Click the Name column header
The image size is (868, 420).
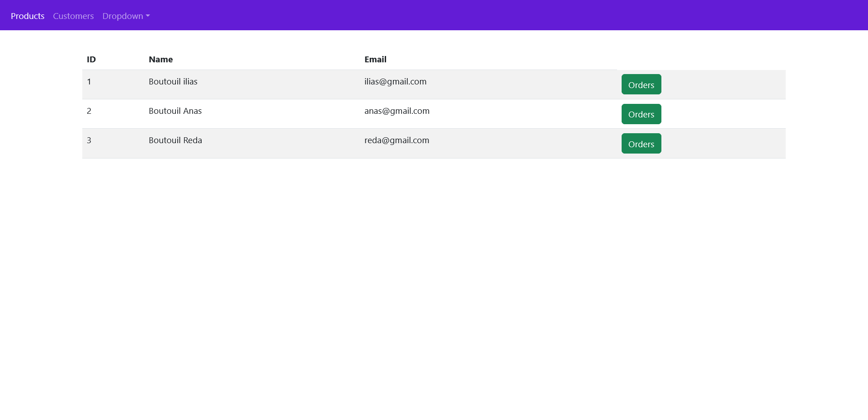click(x=160, y=59)
